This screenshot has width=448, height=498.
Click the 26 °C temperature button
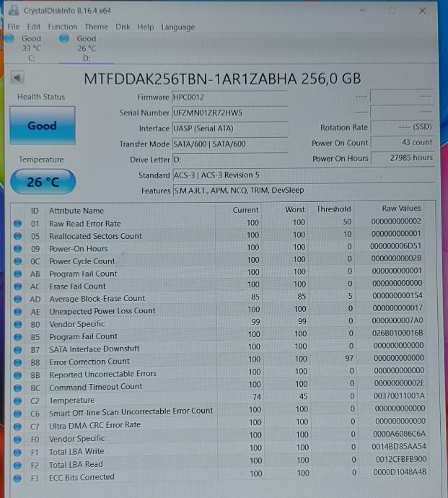coord(43,182)
